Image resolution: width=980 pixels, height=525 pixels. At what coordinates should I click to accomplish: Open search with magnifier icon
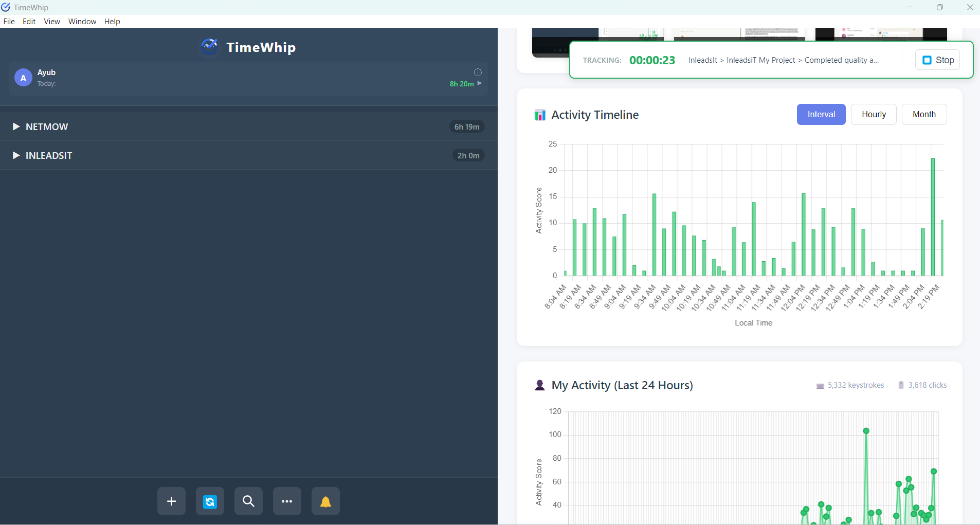(248, 501)
